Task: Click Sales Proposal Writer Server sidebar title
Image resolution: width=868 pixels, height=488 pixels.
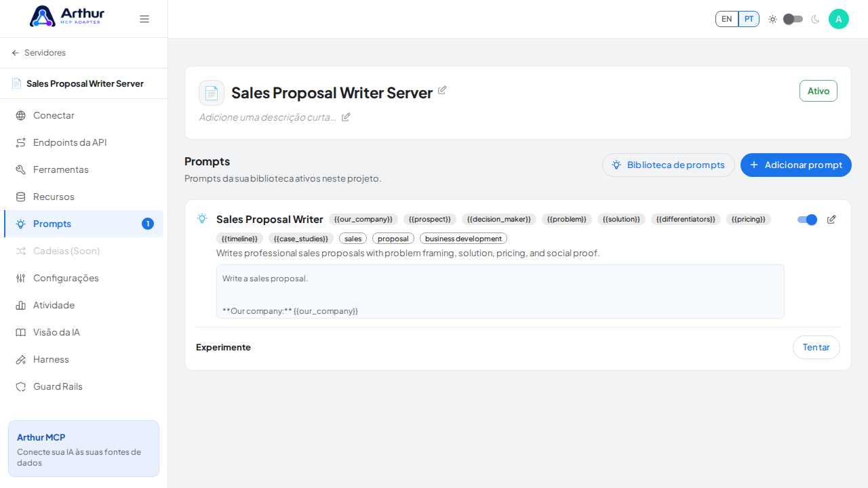Action: 85,83
